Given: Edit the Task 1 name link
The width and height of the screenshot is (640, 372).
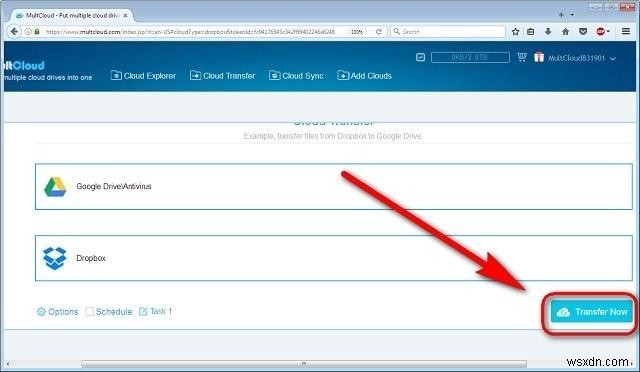Looking at the screenshot, I should click(156, 311).
